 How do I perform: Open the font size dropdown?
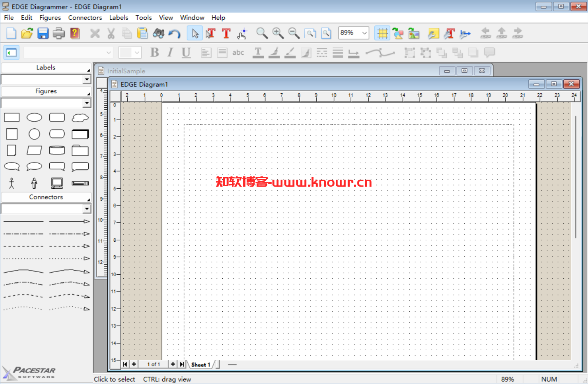click(137, 53)
